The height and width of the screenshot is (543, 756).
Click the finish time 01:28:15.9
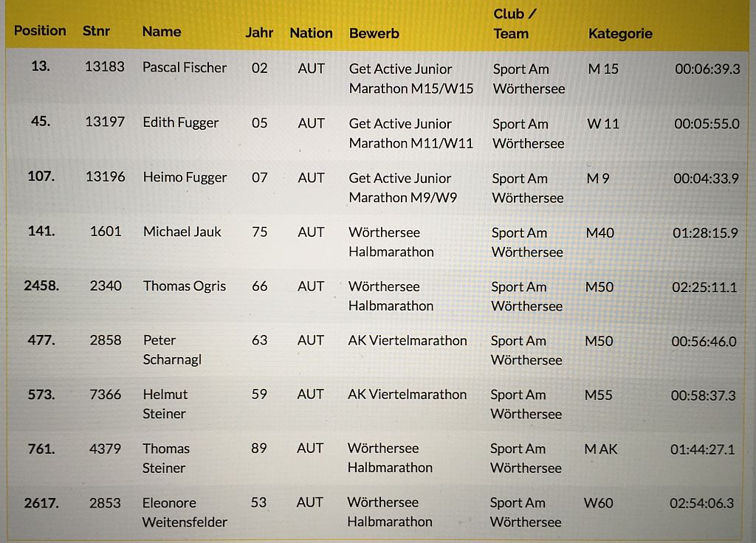(x=705, y=233)
